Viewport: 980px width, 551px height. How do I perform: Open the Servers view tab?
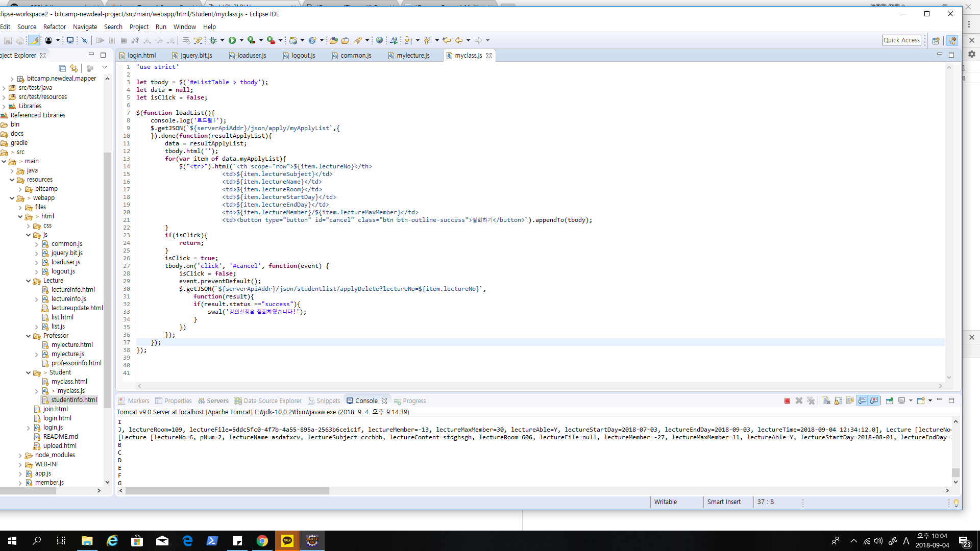point(217,401)
